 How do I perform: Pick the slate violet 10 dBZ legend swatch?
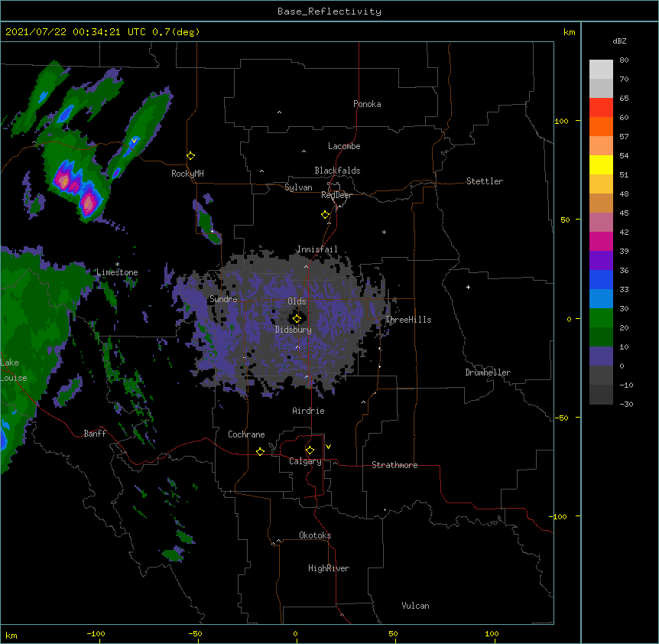pos(601,356)
